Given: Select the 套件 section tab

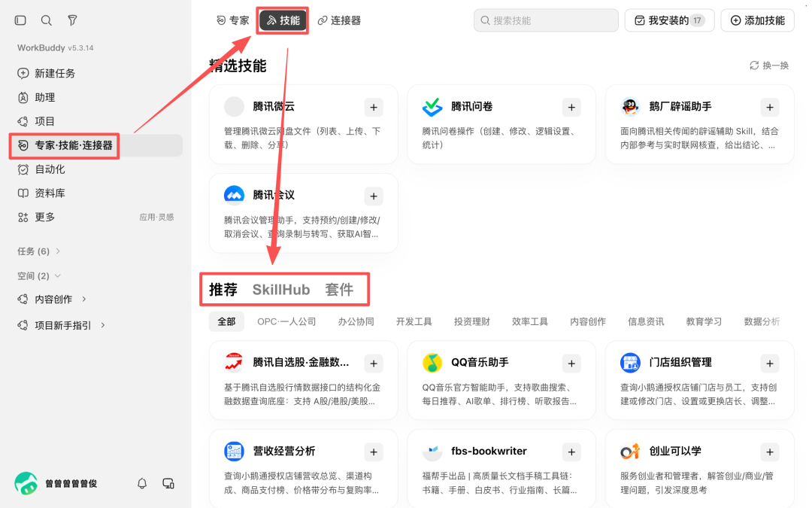Looking at the screenshot, I should [339, 289].
